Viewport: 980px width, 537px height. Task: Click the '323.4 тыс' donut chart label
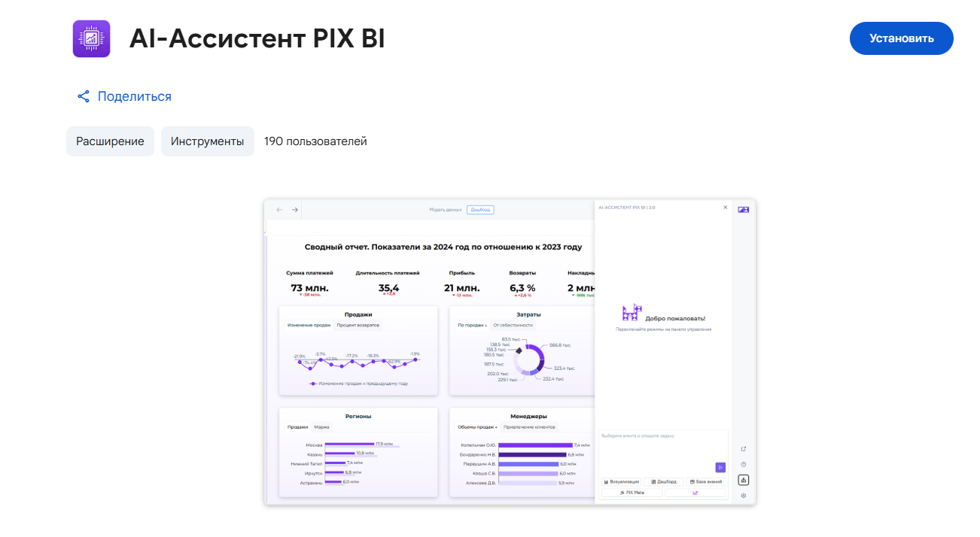click(x=564, y=369)
